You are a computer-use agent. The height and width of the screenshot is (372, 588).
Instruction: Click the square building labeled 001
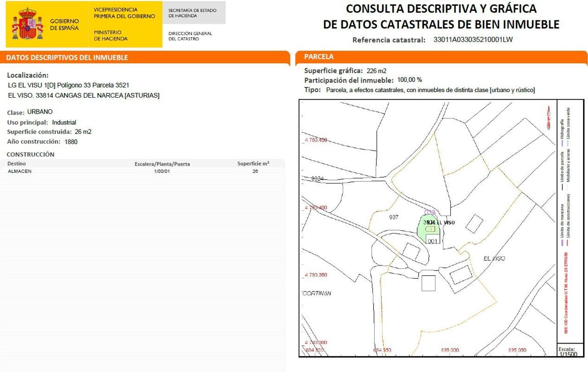point(432,240)
